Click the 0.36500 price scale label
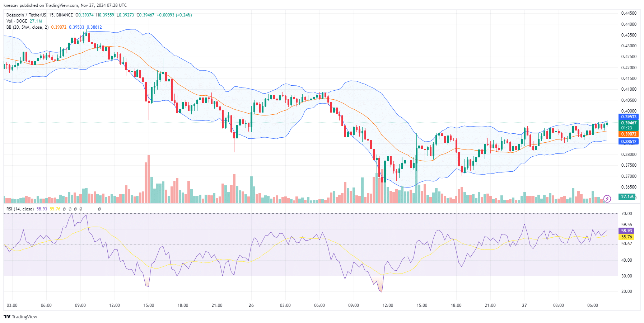This screenshot has width=644, height=323. click(x=629, y=187)
